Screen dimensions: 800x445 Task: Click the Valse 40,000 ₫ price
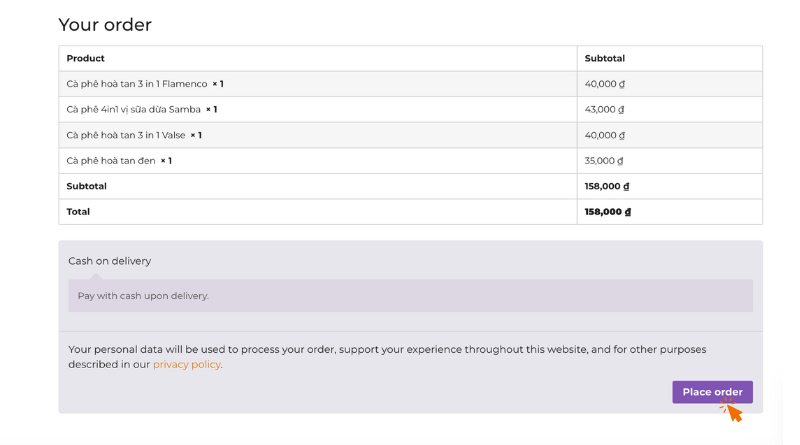605,135
